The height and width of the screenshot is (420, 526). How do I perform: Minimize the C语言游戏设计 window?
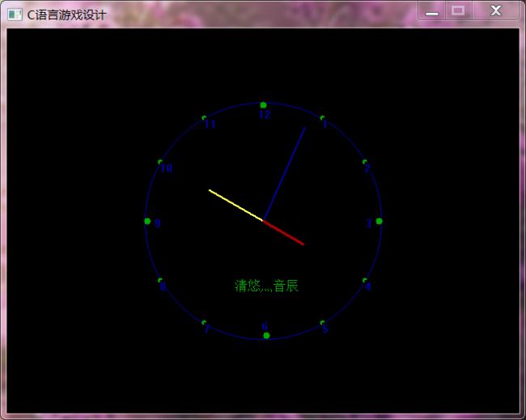(x=432, y=11)
